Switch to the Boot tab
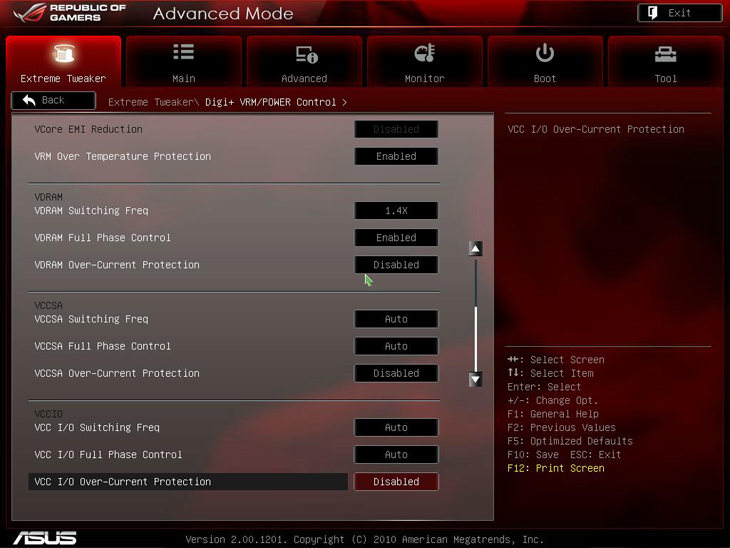The height and width of the screenshot is (548, 730). point(545,63)
